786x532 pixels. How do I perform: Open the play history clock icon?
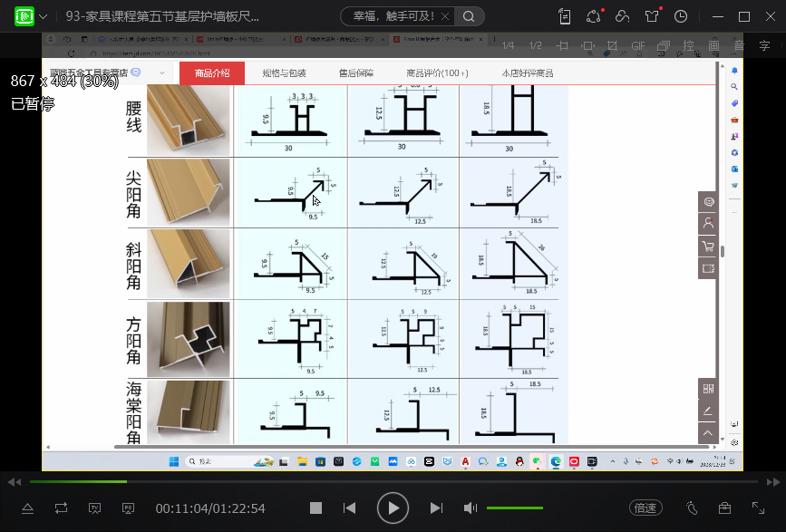coord(681,16)
